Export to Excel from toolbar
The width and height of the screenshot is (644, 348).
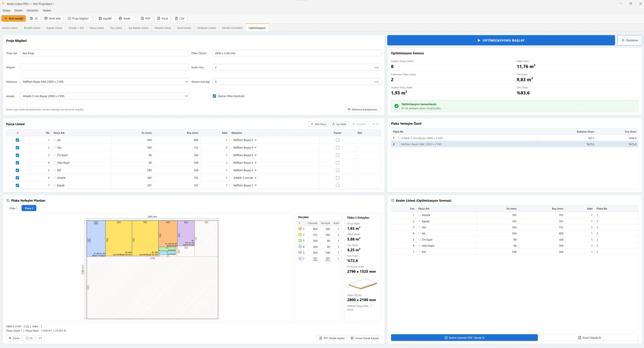click(x=163, y=18)
